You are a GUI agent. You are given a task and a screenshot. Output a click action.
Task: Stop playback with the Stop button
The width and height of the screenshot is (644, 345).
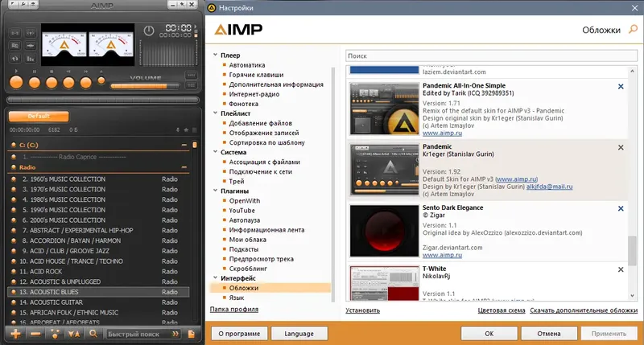coord(52,83)
